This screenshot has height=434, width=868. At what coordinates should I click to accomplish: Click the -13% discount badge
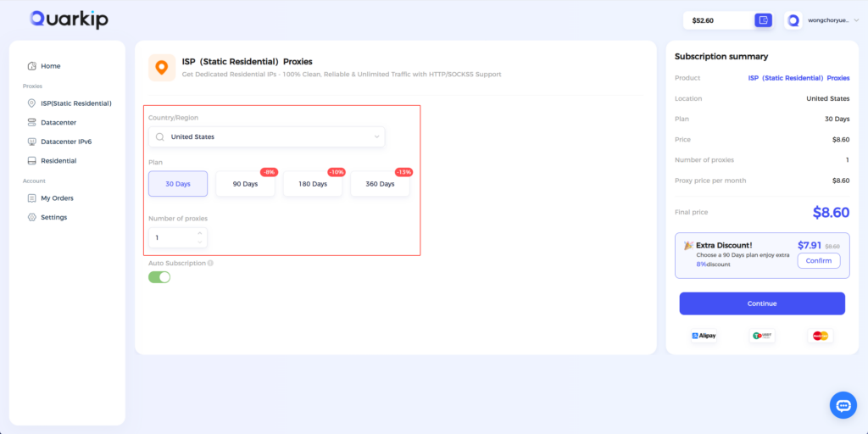tap(403, 172)
